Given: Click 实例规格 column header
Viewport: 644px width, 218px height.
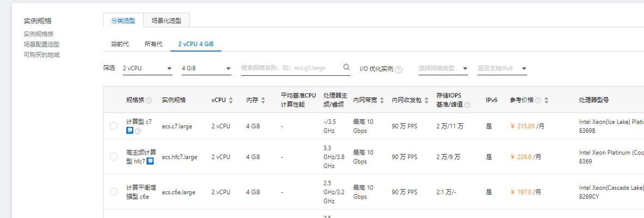Looking at the screenshot, I should click(x=174, y=100).
